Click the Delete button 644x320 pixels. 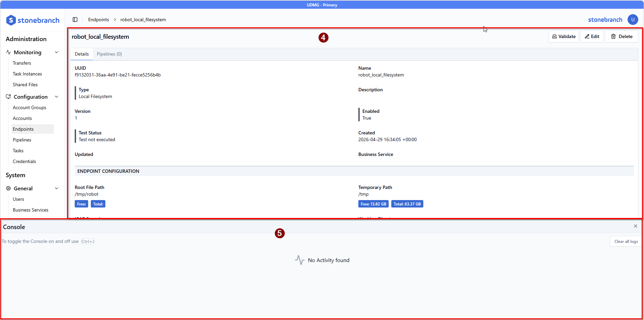[x=621, y=36]
